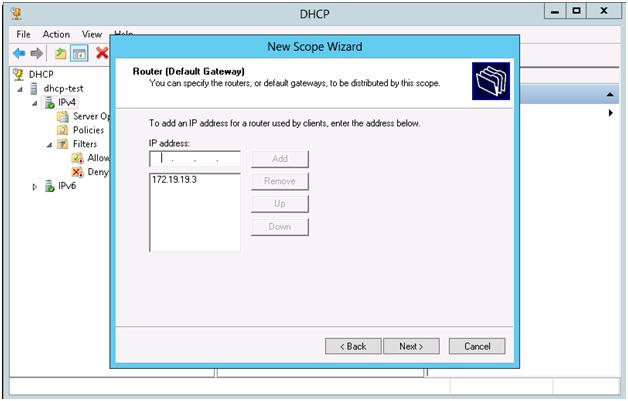Cancel the New Scope Wizard
The width and height of the screenshot is (628, 401).
tap(477, 347)
